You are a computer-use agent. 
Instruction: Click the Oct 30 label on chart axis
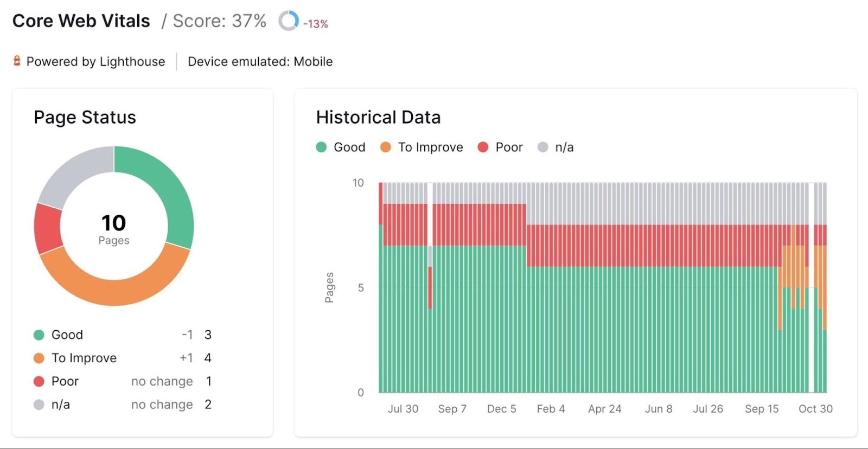[815, 409]
